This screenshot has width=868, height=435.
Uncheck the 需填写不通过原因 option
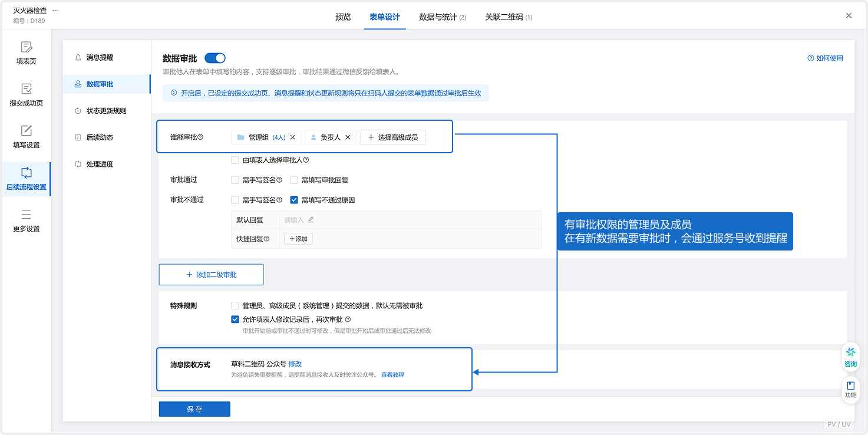293,199
